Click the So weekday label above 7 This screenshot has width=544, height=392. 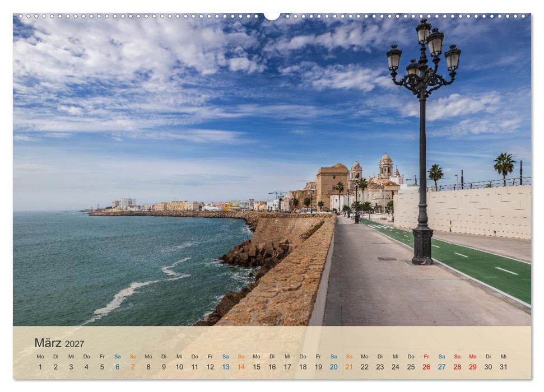[133, 357]
